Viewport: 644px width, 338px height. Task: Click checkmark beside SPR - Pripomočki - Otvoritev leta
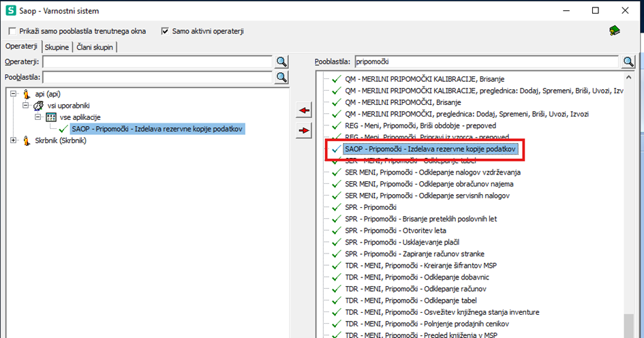[337, 230]
